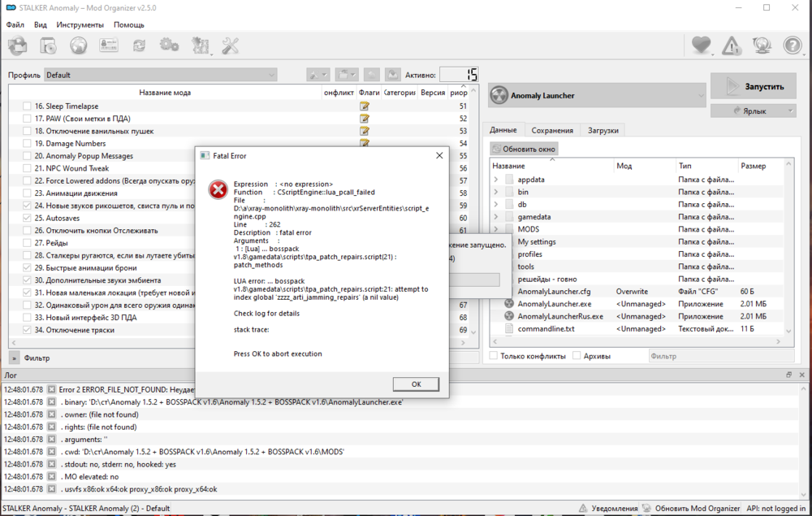The height and width of the screenshot is (516, 812).
Task: Open the Инструменты menu
Action: (80, 25)
